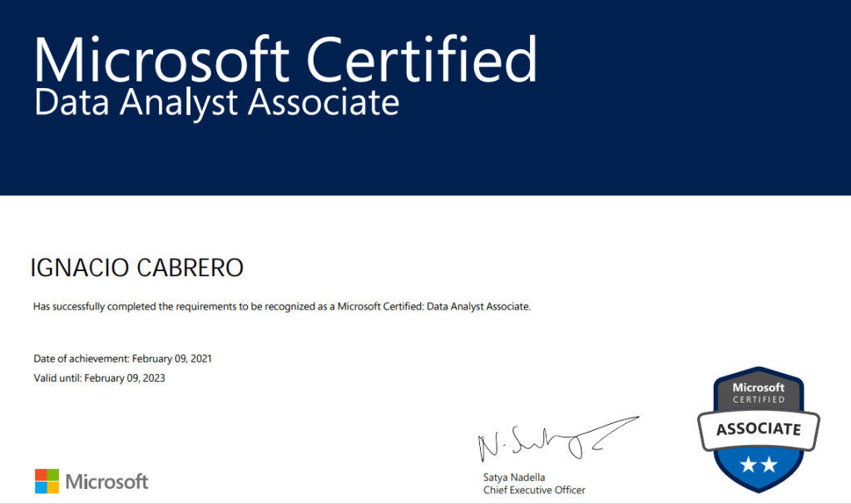Click the Microsoft four-square logo

(x=47, y=481)
